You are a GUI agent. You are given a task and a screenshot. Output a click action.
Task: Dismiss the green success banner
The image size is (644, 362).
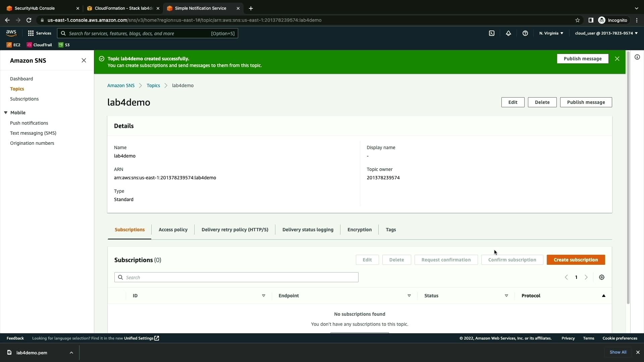tap(617, 59)
